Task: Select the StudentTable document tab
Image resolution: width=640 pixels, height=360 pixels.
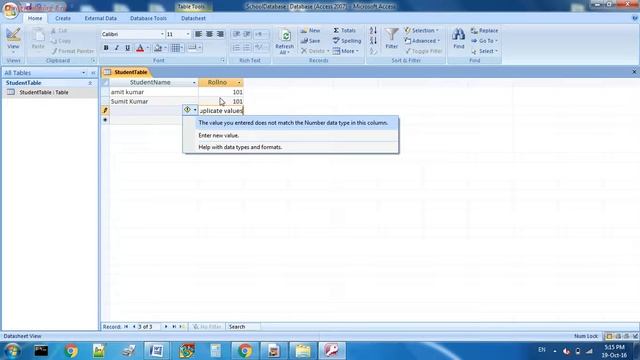Action: pos(127,72)
